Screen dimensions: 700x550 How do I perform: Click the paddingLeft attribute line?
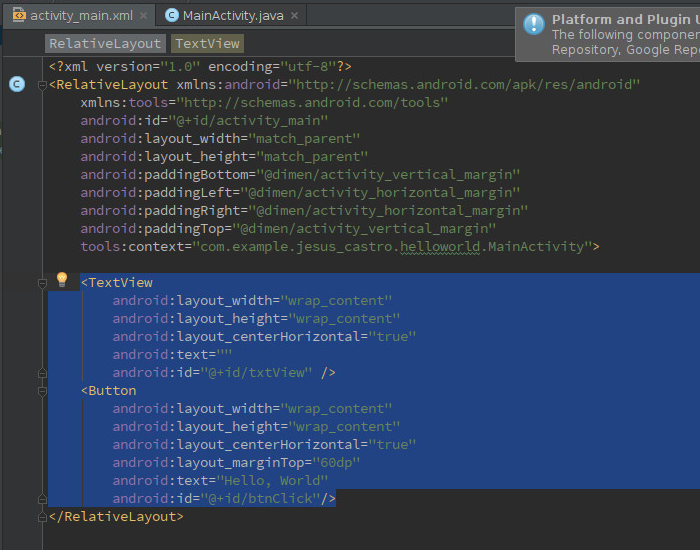tap(300, 192)
